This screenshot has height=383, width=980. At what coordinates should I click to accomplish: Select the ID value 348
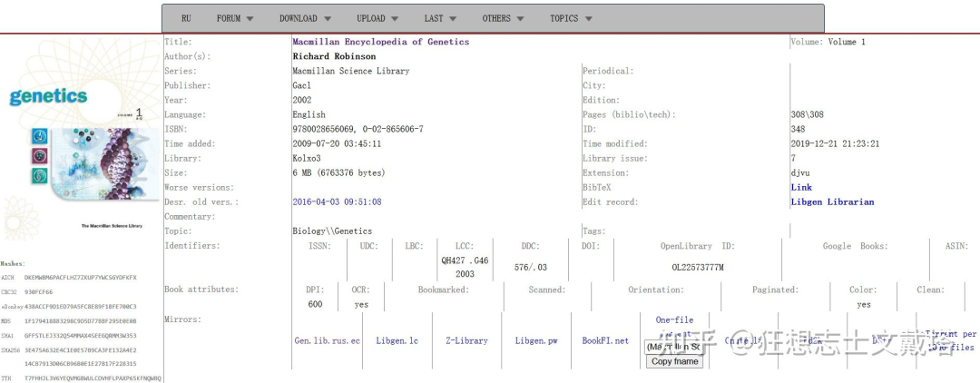click(798, 130)
